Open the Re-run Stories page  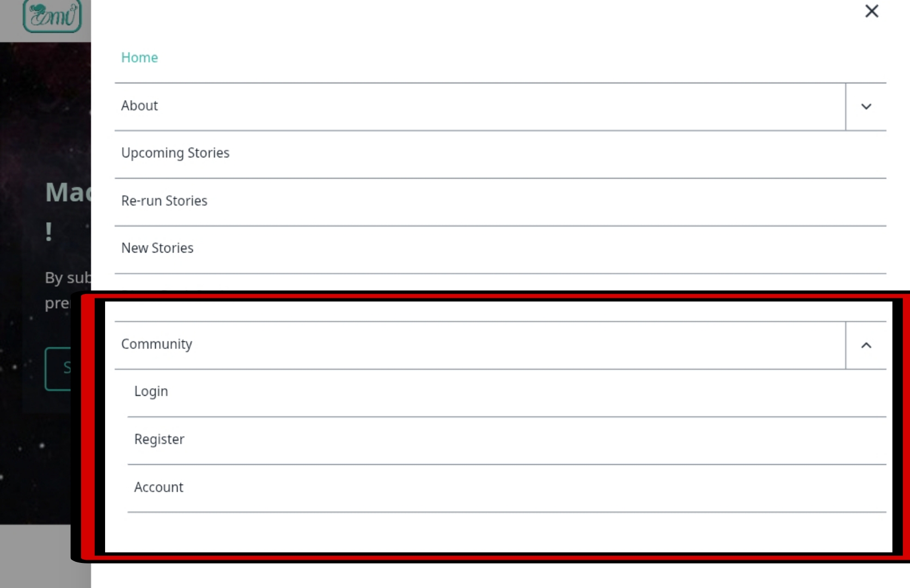coord(164,201)
